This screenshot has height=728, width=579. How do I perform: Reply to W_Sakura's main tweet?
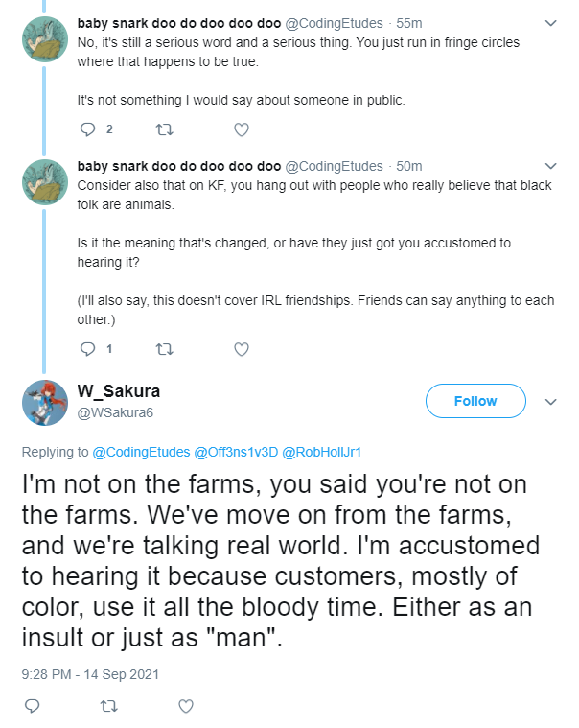pyautogui.click(x=32, y=706)
